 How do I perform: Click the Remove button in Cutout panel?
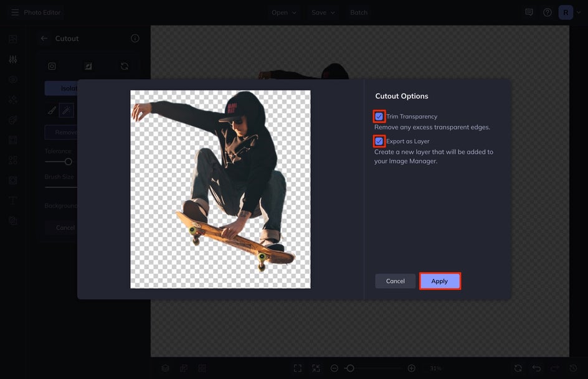click(61, 132)
